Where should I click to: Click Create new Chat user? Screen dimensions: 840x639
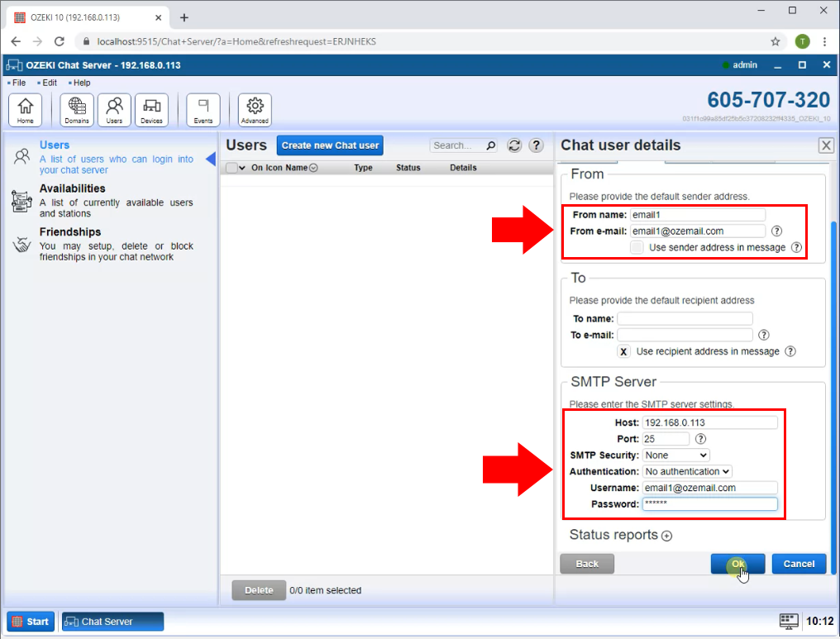tap(329, 145)
